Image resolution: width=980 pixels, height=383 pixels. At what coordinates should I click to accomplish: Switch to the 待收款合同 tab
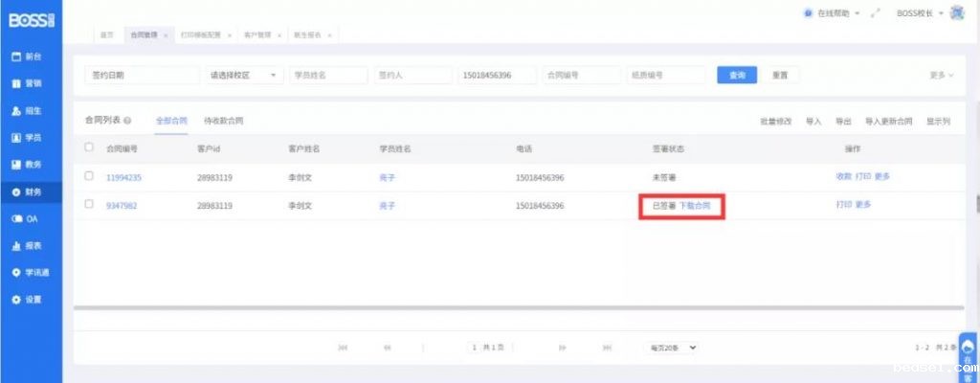[x=223, y=122]
